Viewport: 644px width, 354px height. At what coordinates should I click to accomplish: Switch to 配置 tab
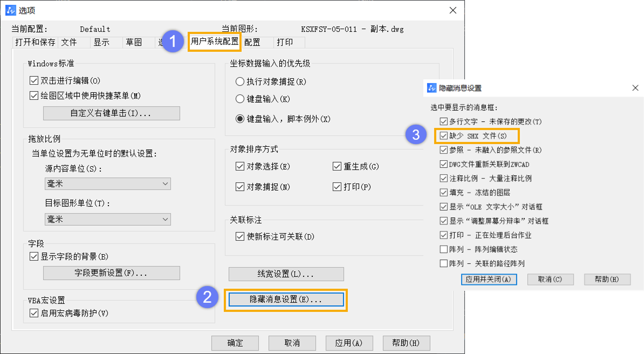point(257,42)
